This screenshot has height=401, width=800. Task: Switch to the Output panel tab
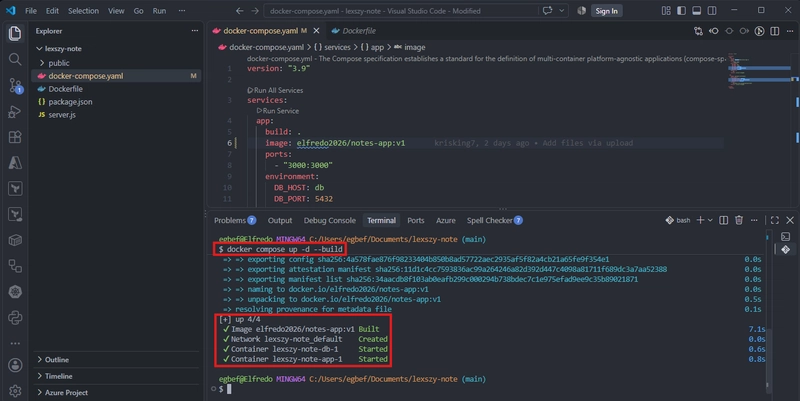pos(280,220)
